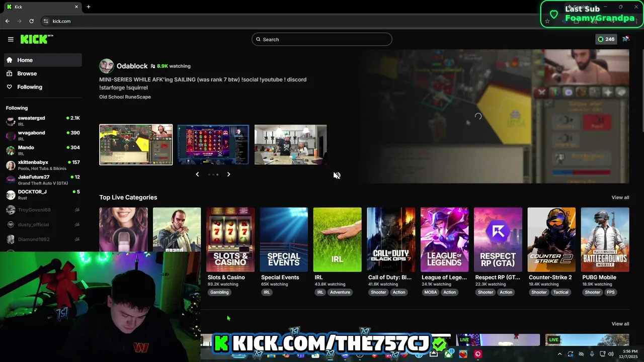Open the Xbox app in taskbar

pos(448,354)
